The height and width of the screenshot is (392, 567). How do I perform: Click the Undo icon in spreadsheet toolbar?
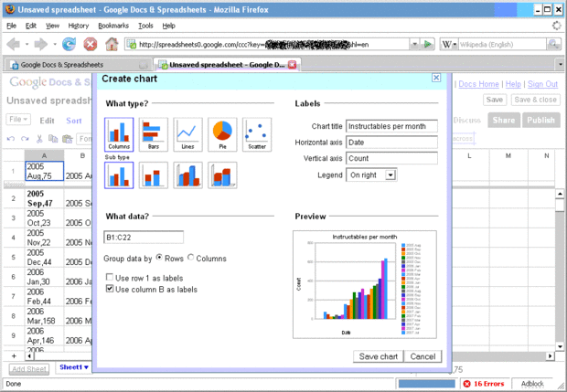(x=11, y=139)
